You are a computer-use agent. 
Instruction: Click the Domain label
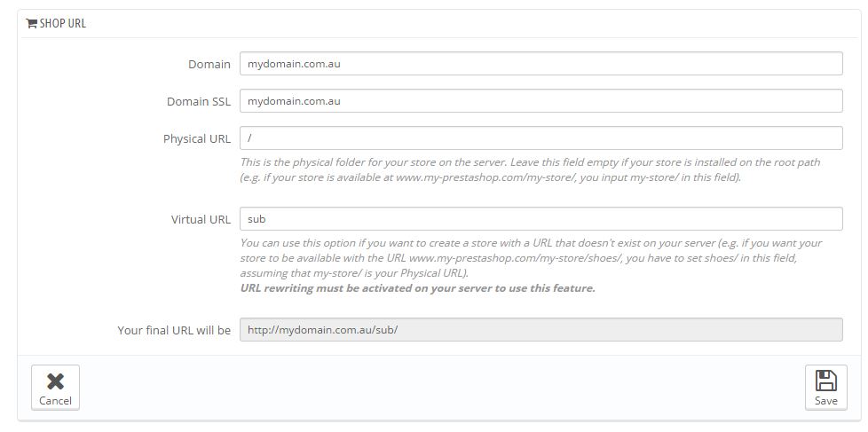pos(209,65)
